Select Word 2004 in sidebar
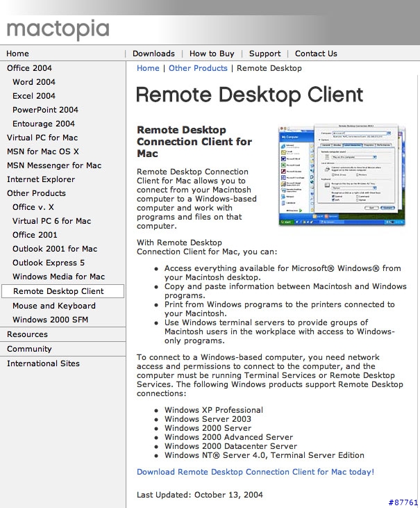Screen dimensions: 420x508 [x=34, y=82]
